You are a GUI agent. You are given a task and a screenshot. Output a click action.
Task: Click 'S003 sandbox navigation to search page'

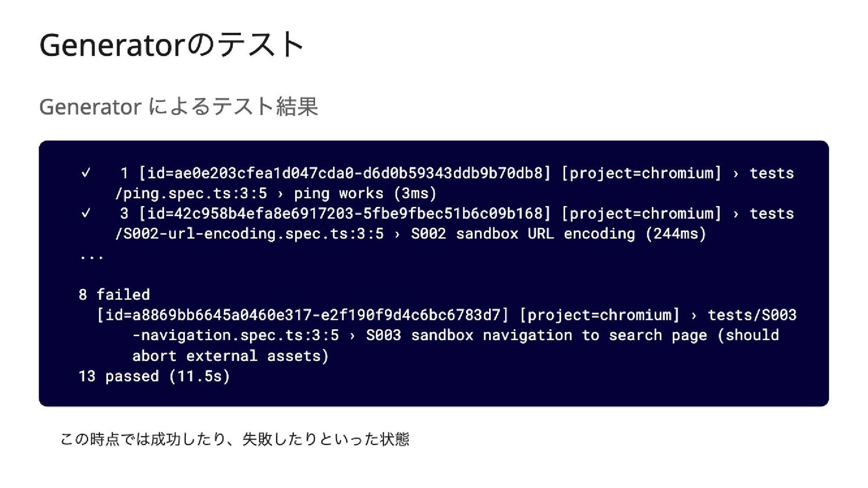click(537, 335)
